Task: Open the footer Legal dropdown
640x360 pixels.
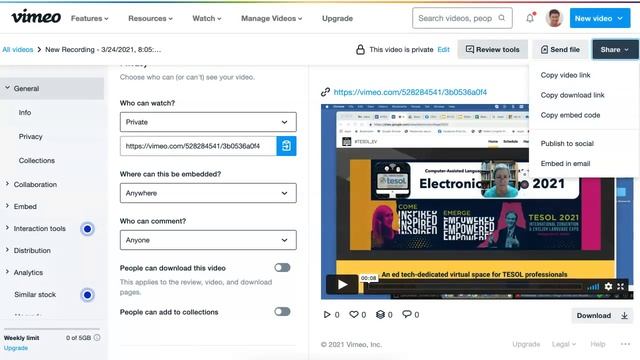Action: click(564, 344)
